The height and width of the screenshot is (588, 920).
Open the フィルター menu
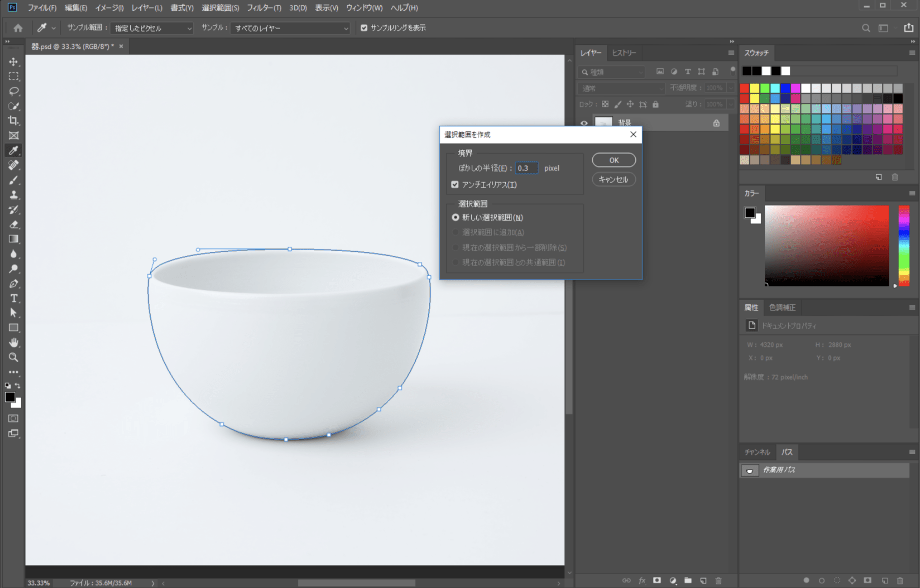264,8
